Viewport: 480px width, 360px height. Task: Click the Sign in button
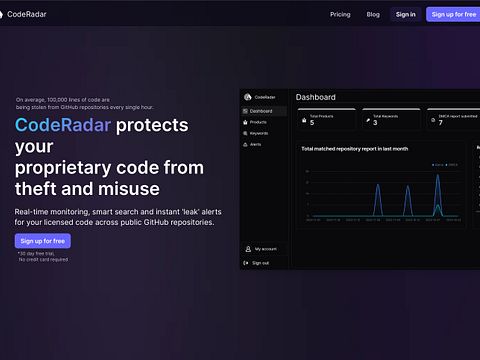pos(405,14)
